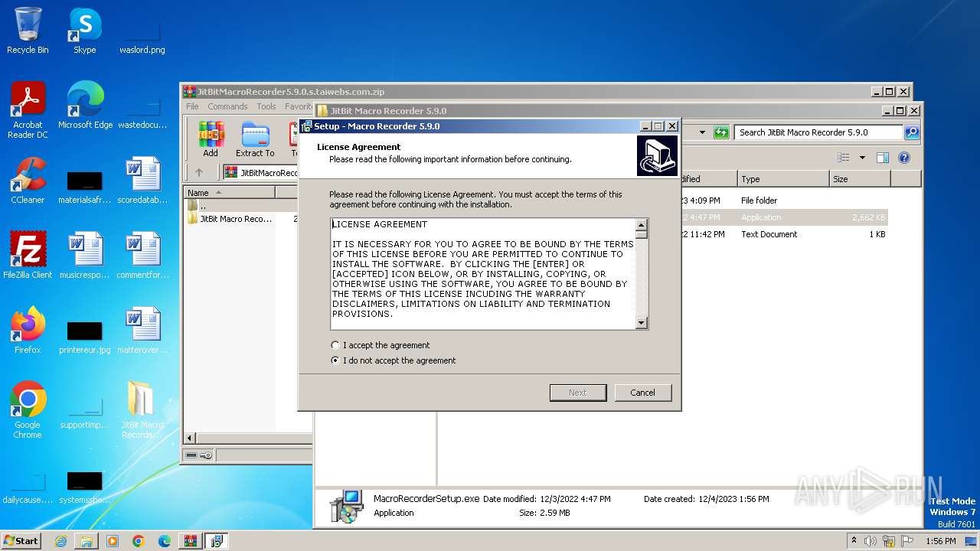Open Google Chrome desktop shortcut

click(28, 410)
